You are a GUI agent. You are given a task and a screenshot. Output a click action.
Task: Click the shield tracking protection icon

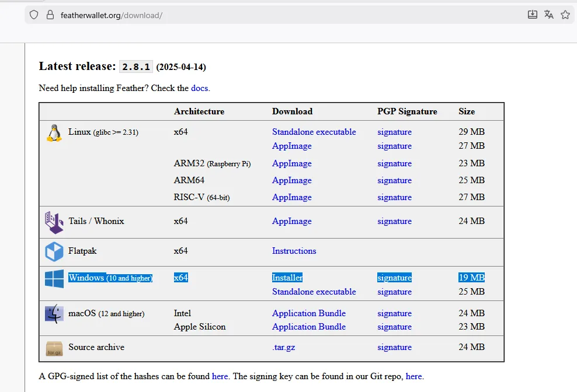(x=34, y=15)
